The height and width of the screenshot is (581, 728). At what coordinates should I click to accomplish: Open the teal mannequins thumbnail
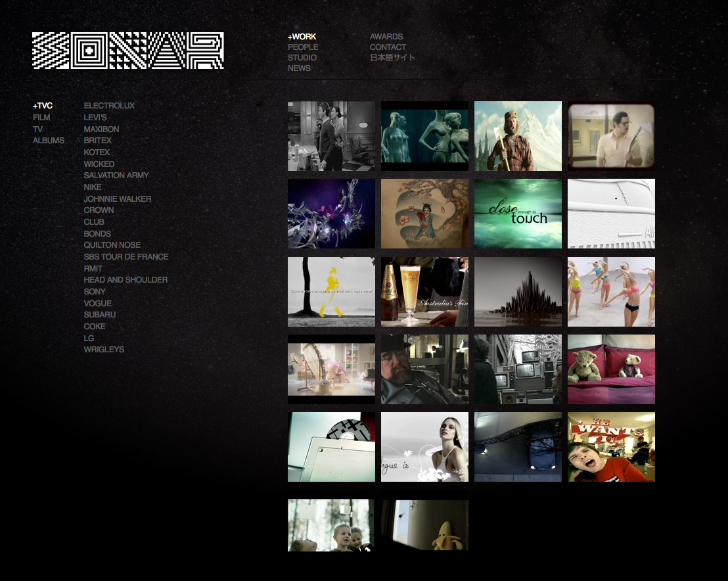(425, 136)
